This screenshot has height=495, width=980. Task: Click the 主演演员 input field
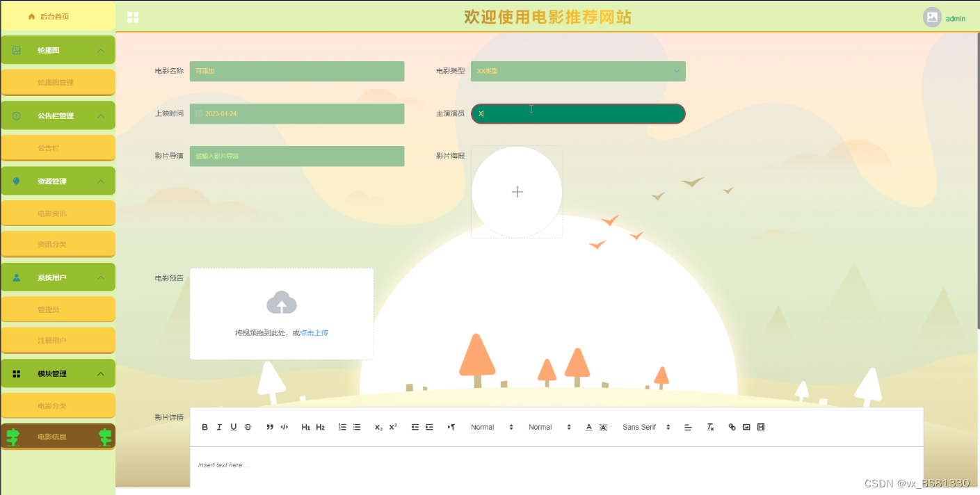pyautogui.click(x=578, y=113)
